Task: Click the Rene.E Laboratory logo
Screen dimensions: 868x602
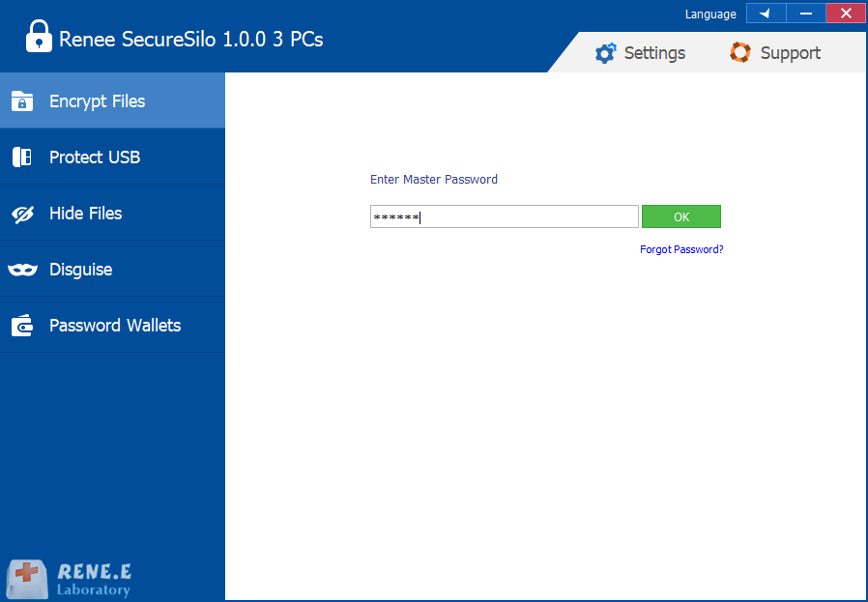Action: pyautogui.click(x=68, y=578)
